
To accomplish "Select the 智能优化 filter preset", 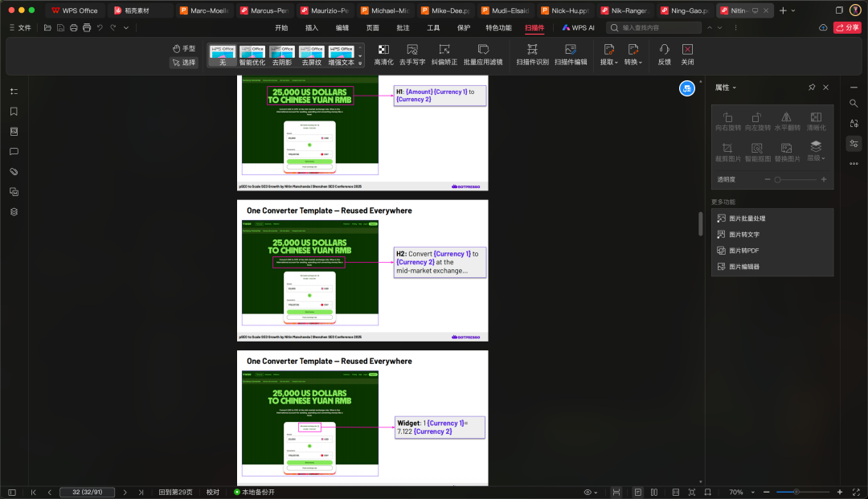I will (x=252, y=55).
